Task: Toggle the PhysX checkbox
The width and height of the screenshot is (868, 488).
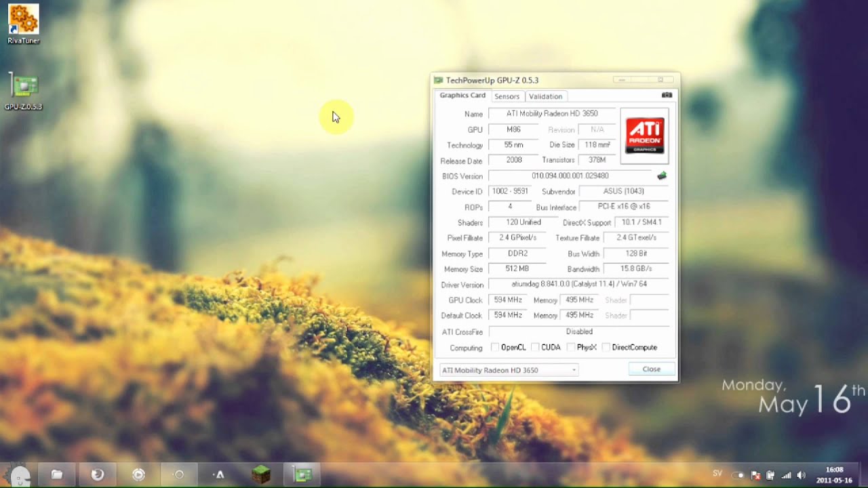Action: click(x=571, y=348)
